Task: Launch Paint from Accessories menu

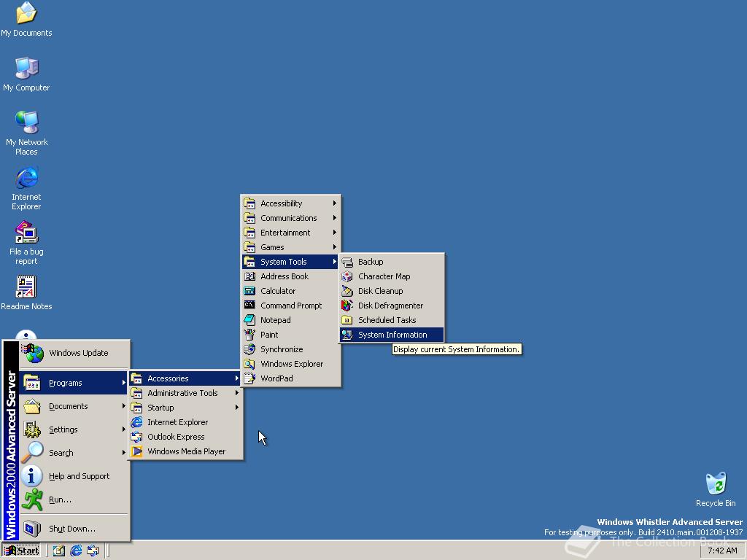Action: coord(290,335)
